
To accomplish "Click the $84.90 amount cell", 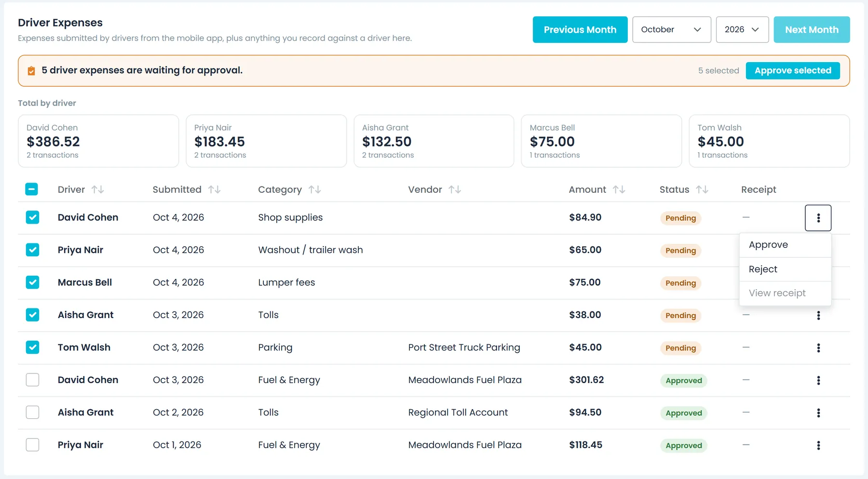I will click(x=585, y=217).
